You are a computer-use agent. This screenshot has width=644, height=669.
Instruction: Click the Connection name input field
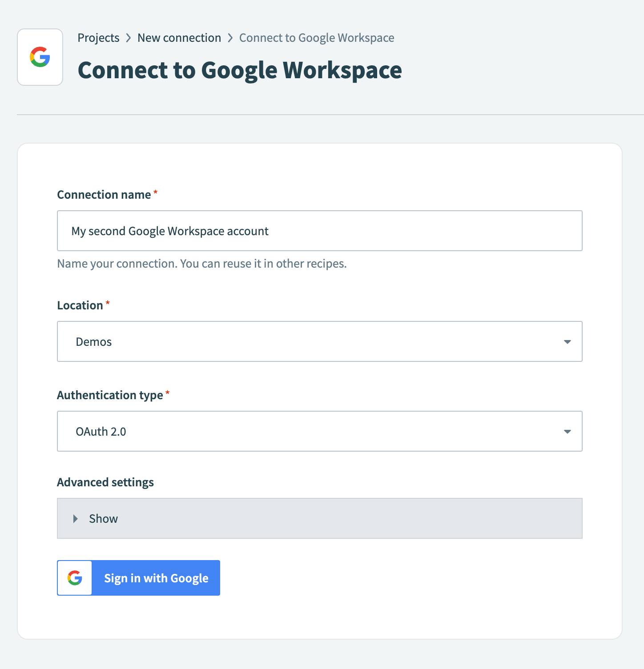tap(319, 231)
